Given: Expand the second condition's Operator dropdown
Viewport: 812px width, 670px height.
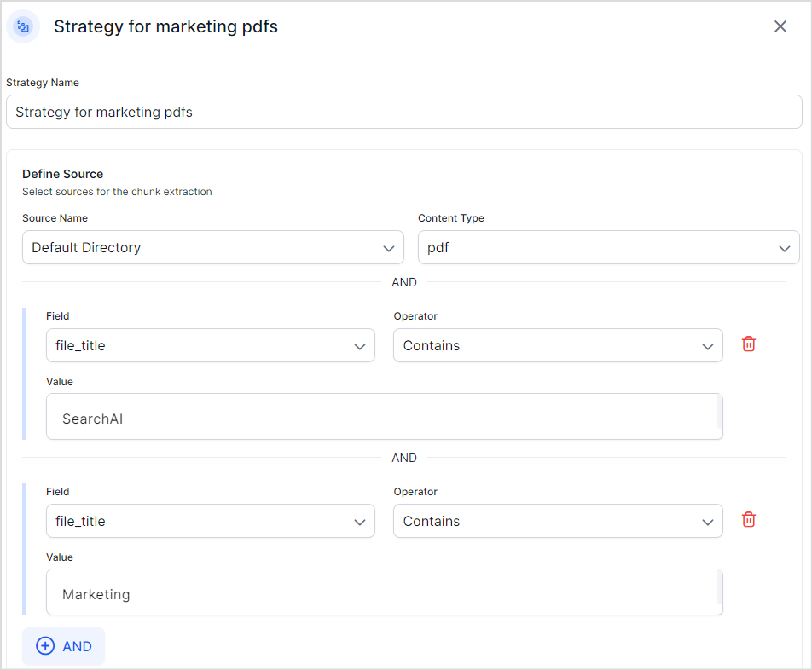Looking at the screenshot, I should [x=557, y=521].
